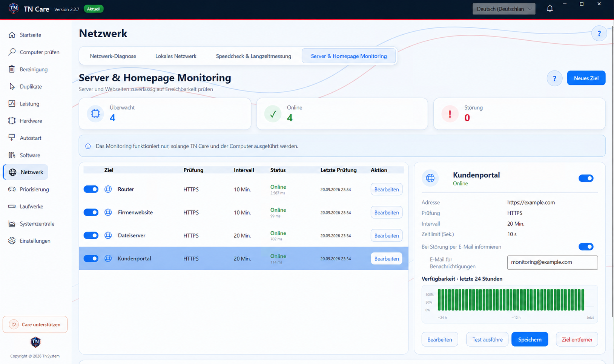Viewport: 614px width, 364px height.
Task: Click the globe icon in Dateiserver row
Action: point(108,236)
